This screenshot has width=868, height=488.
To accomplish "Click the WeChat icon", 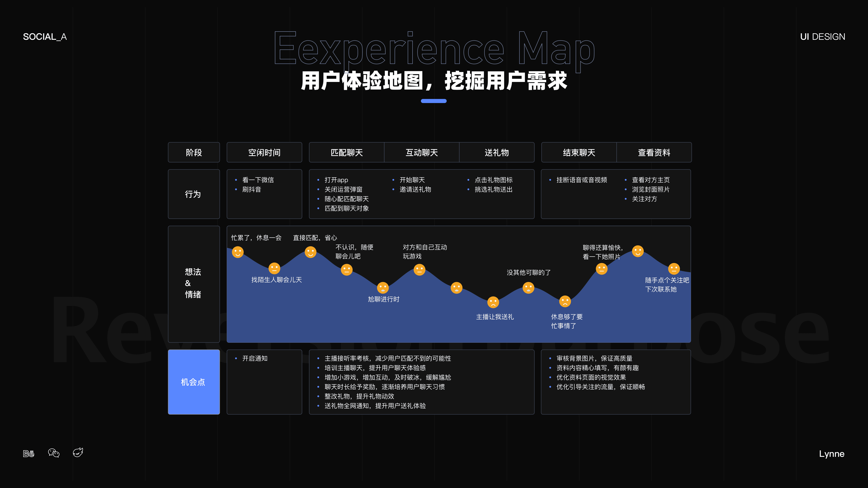I will point(54,453).
